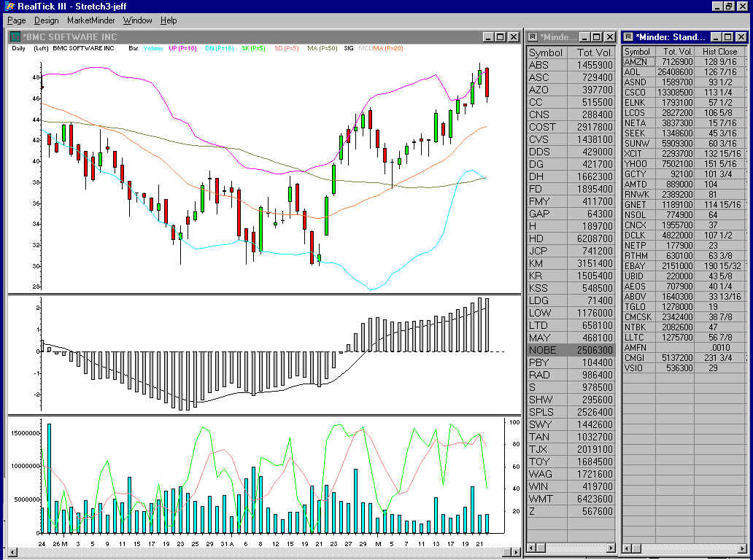This screenshot has height=560, width=753.
Task: Click Minder: Stand... window's right scroll arrow
Action: (x=744, y=548)
